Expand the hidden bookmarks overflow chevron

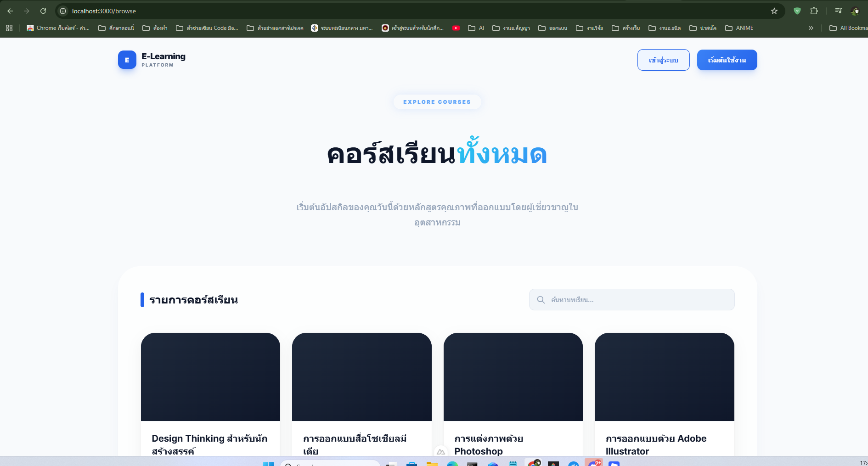click(811, 28)
